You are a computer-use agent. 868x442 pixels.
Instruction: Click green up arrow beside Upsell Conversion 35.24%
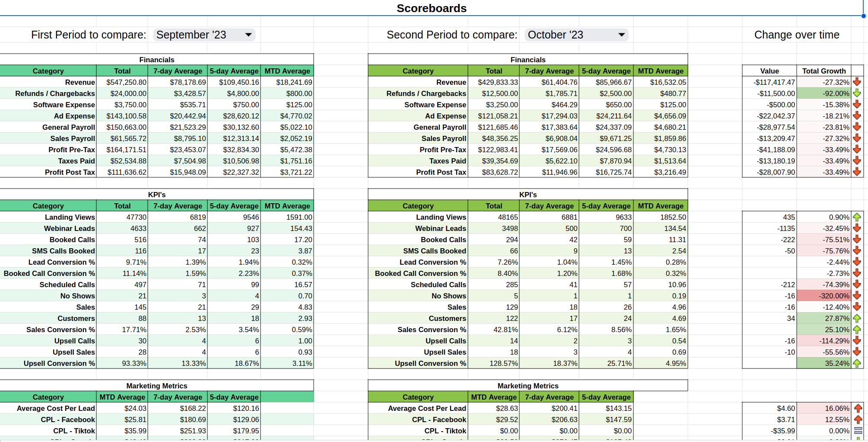pos(857,363)
